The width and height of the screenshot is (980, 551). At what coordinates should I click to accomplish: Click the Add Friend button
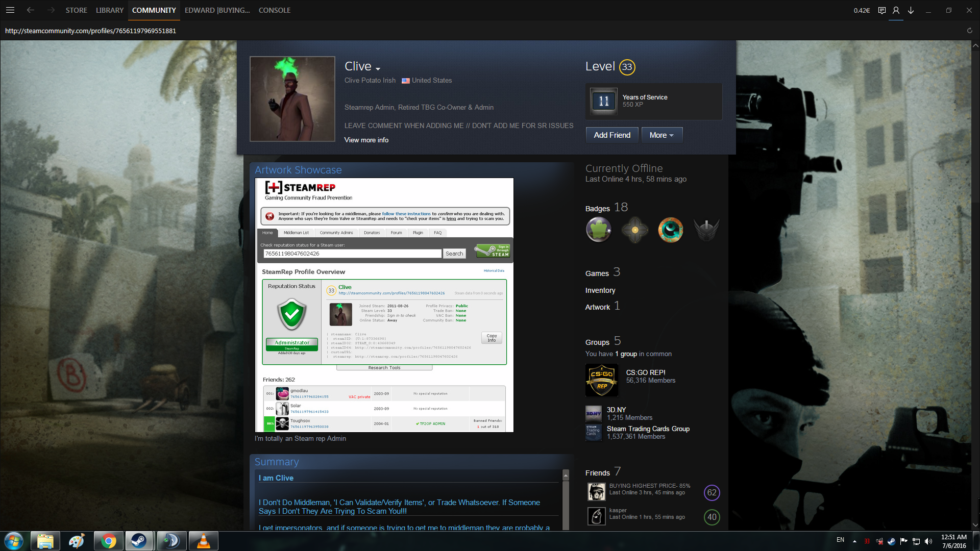point(612,135)
